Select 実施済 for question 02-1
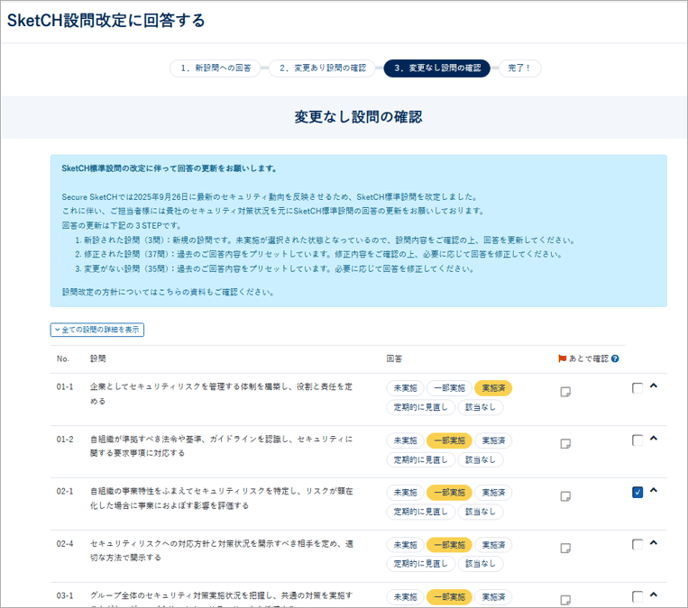688x608 pixels. [493, 493]
